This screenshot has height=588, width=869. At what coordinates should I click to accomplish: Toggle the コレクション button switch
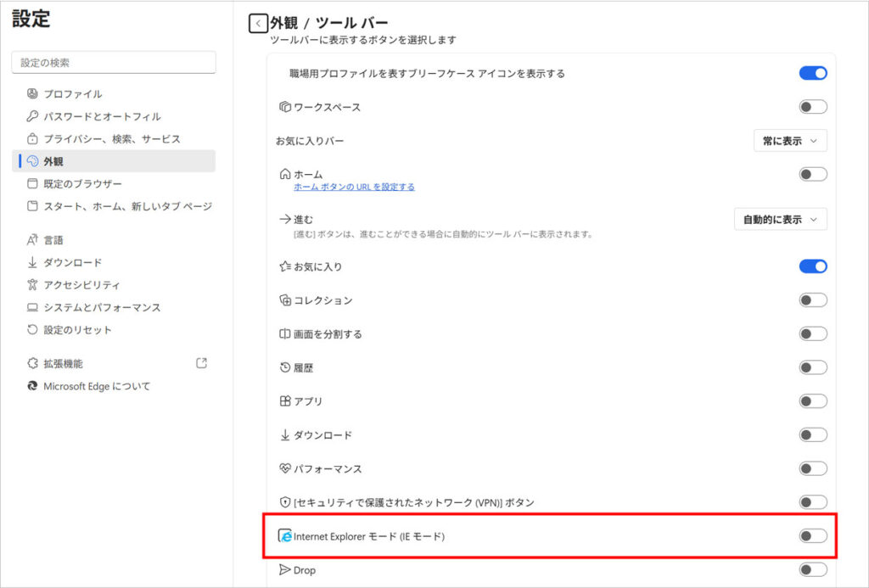click(812, 300)
